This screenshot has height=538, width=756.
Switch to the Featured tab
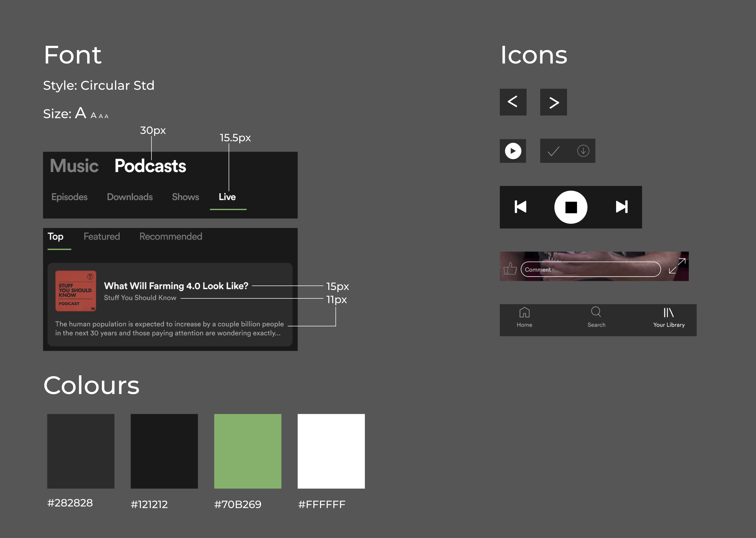pyautogui.click(x=102, y=237)
